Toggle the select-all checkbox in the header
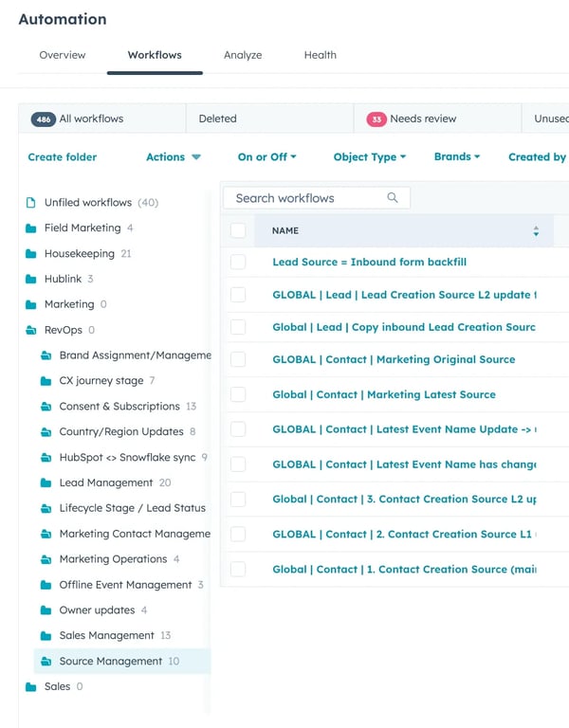569x728 pixels. tap(238, 230)
